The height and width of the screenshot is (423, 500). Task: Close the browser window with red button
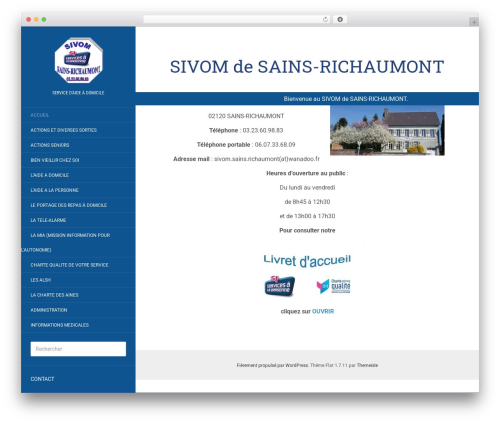point(29,19)
